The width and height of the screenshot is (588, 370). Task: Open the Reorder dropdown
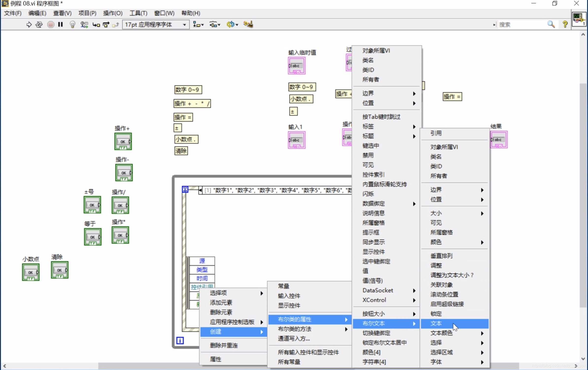[232, 24]
